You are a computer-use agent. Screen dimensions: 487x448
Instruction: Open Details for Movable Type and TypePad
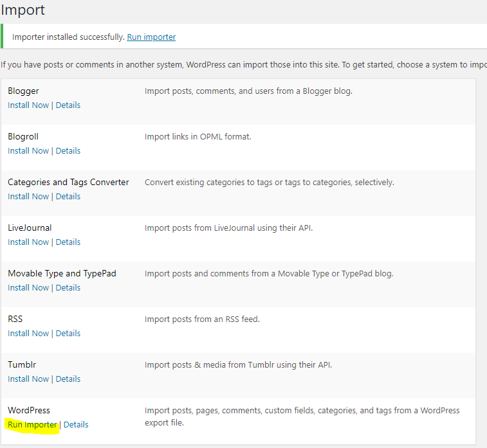click(x=68, y=287)
